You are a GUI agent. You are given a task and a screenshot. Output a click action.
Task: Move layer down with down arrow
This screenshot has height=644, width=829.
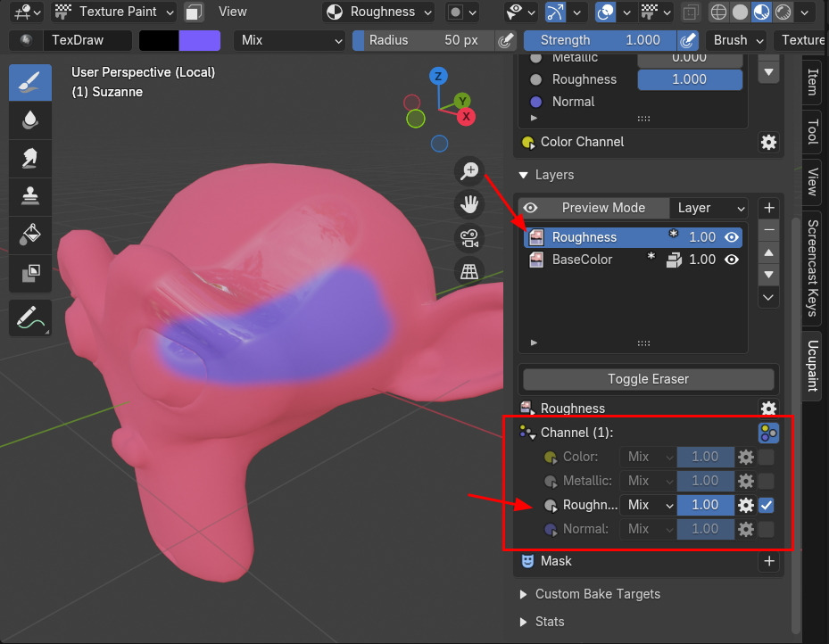pyautogui.click(x=768, y=275)
